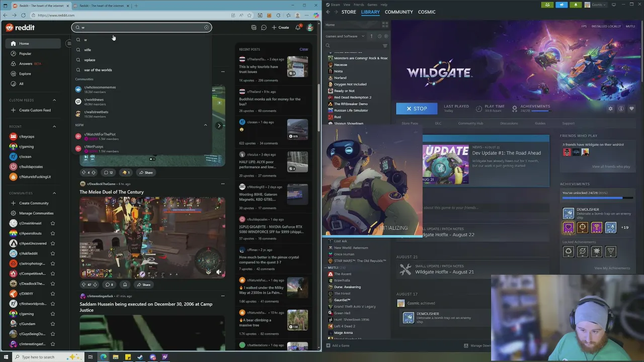Show Wildgate game info icon
Screen dimensions: 644x362
(621, 109)
